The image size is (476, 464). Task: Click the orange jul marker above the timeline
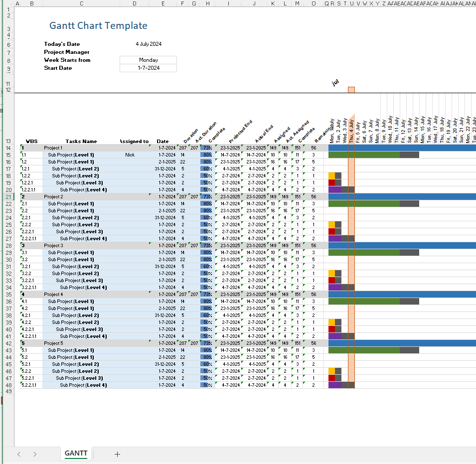coord(351,89)
